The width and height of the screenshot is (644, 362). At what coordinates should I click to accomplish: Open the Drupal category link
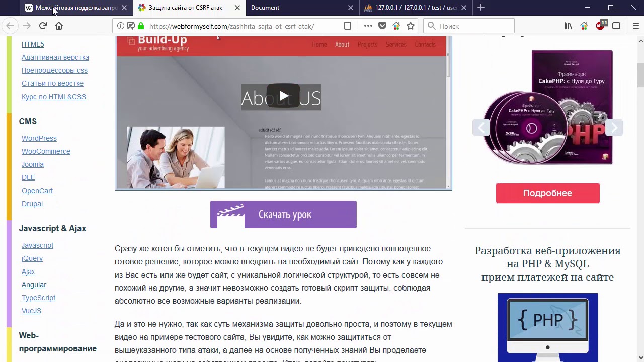tap(32, 204)
